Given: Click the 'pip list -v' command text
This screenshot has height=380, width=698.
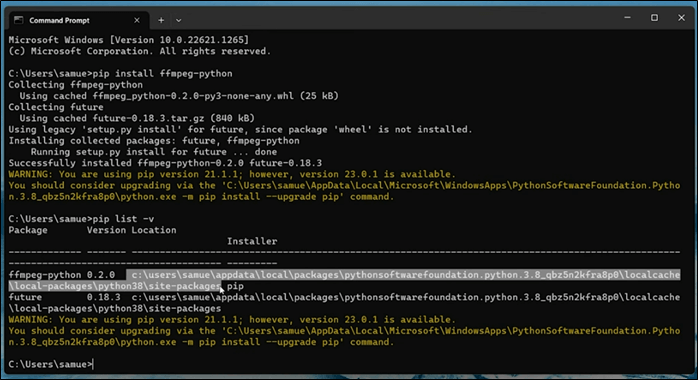Looking at the screenshot, I should tap(123, 219).
